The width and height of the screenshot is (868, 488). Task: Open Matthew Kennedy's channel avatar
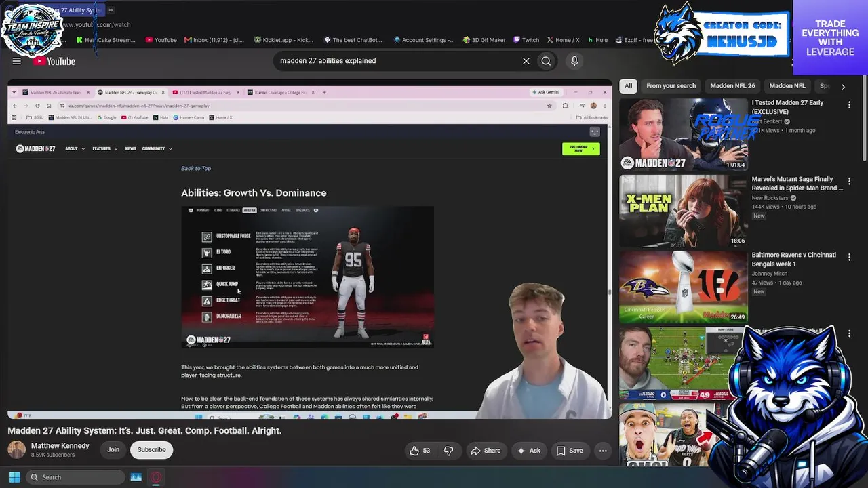[x=16, y=449]
